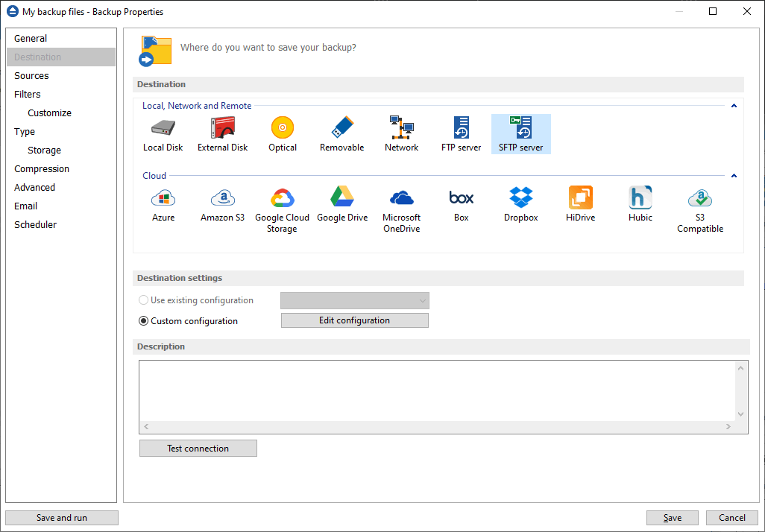The image size is (765, 532).
Task: Select S3 Compatible destination
Action: click(700, 209)
